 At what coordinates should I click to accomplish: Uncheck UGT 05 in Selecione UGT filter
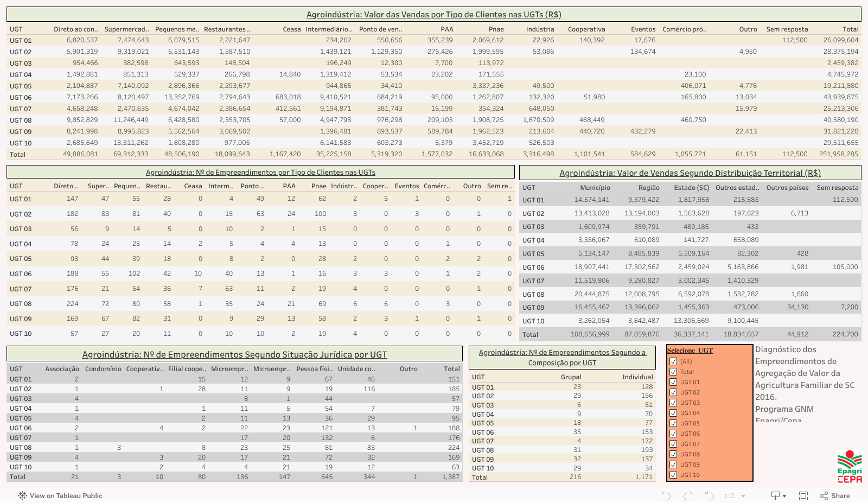(673, 423)
